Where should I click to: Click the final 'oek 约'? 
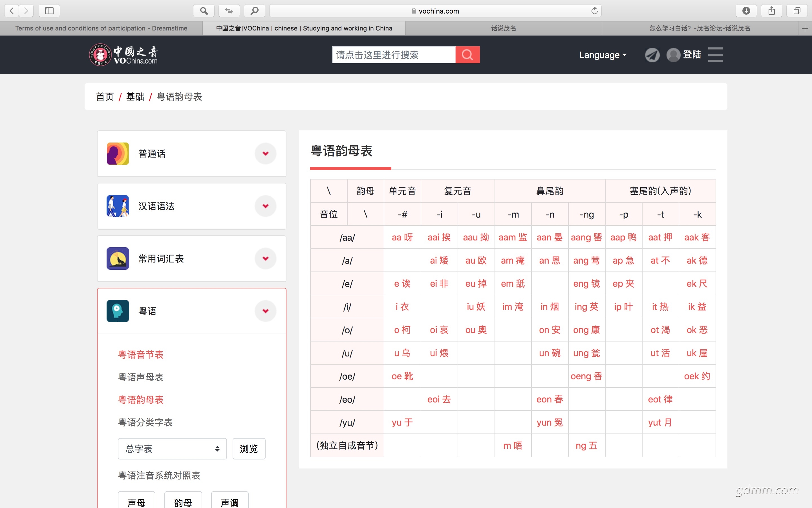click(697, 376)
